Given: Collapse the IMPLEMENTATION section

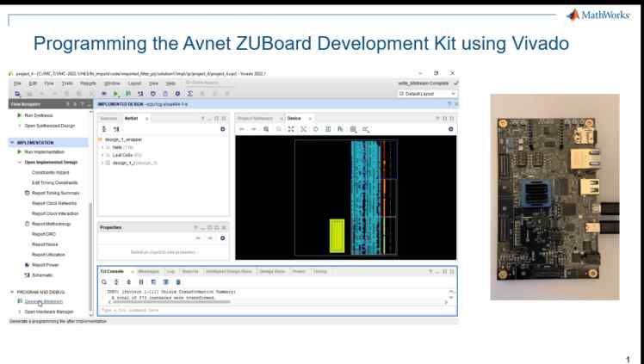Looking at the screenshot, I should click(x=11, y=142).
